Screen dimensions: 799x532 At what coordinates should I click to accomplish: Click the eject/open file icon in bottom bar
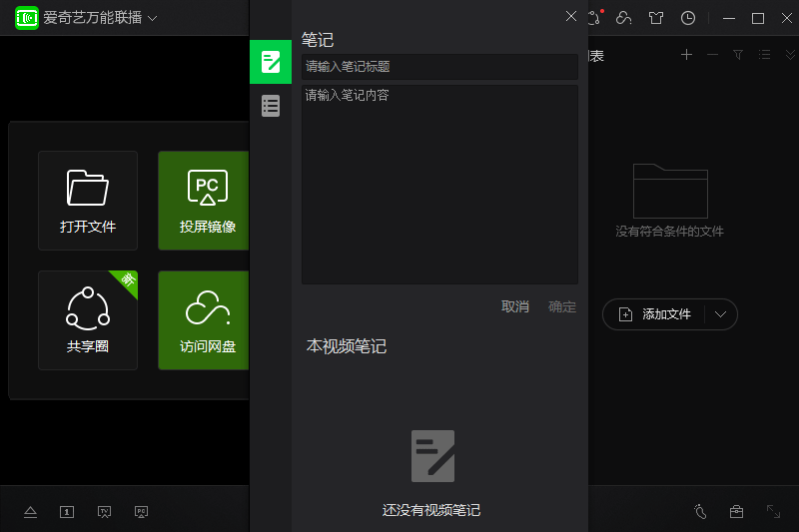31,512
